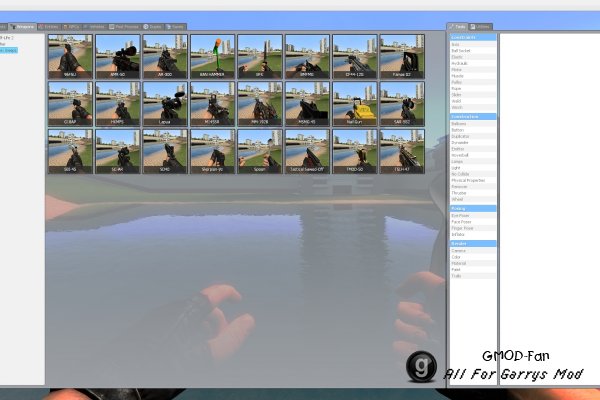Select the Paint tool

473,269
